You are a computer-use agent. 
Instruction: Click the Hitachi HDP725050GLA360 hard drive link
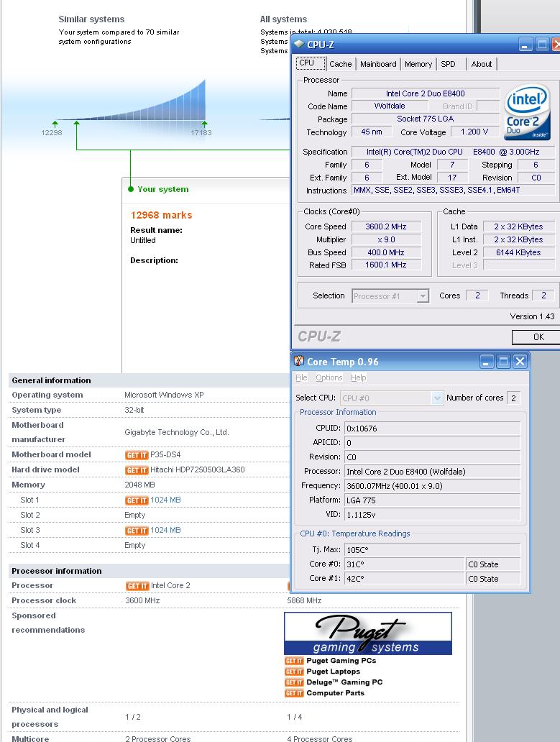point(197,470)
